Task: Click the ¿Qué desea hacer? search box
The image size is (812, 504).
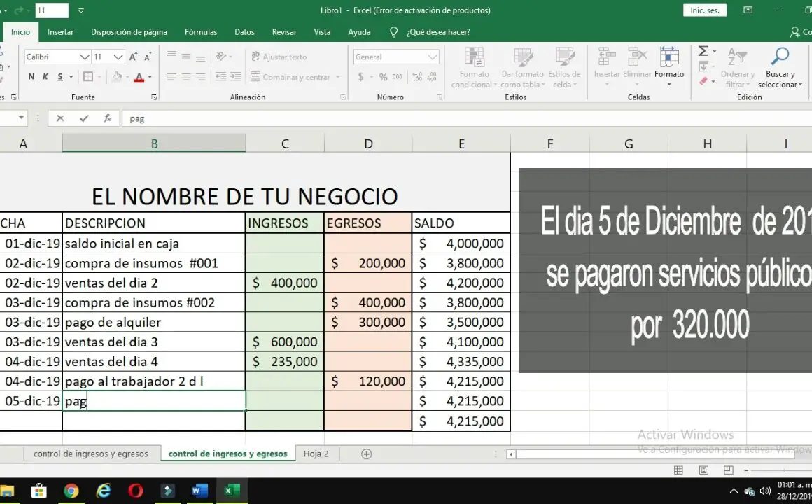Action: point(438,32)
